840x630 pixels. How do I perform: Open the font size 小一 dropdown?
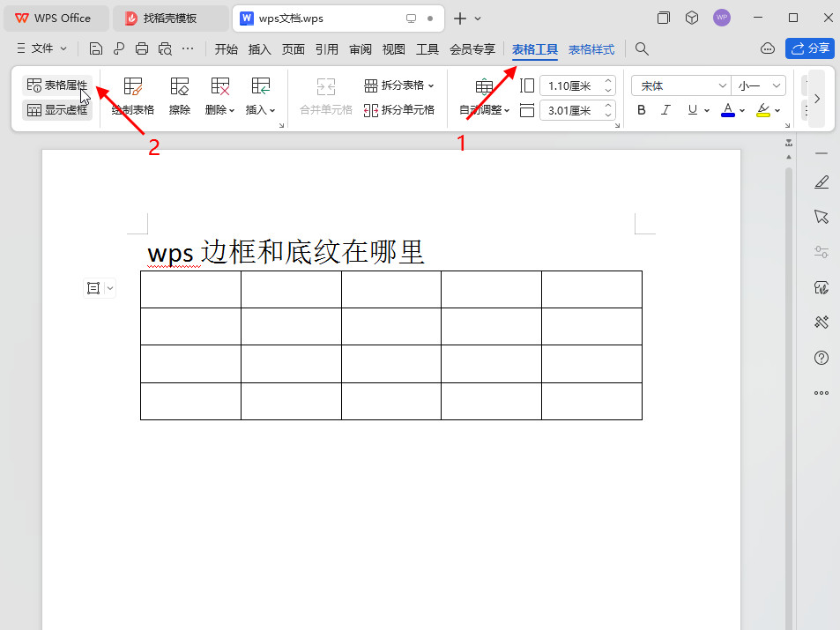point(777,85)
